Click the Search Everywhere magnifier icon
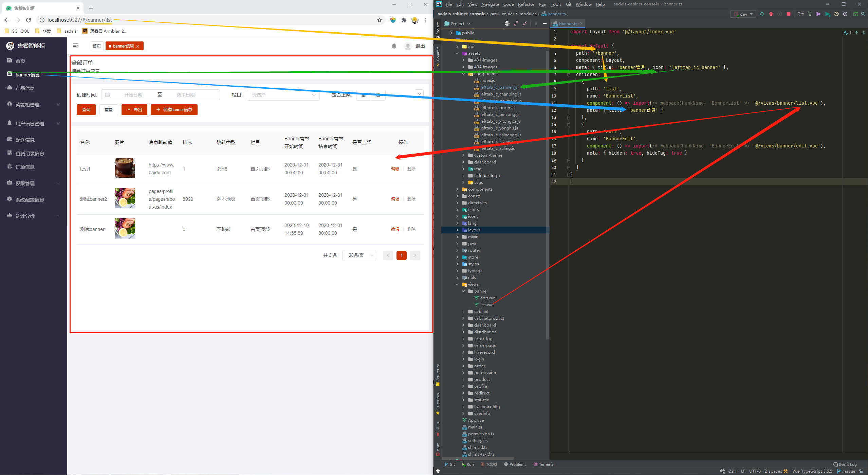Image resolution: width=868 pixels, height=475 pixels. click(863, 14)
